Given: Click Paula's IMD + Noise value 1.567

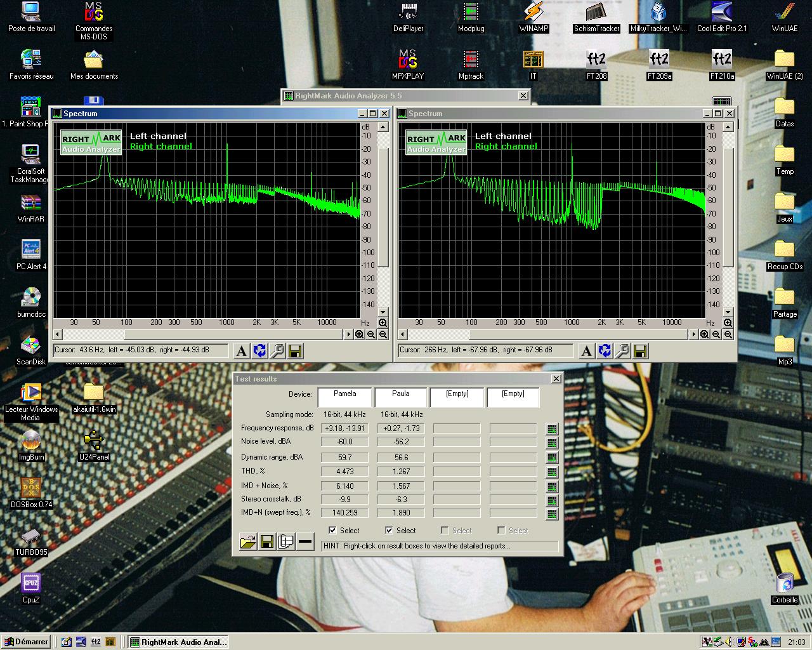Looking at the screenshot, I should pyautogui.click(x=401, y=486).
